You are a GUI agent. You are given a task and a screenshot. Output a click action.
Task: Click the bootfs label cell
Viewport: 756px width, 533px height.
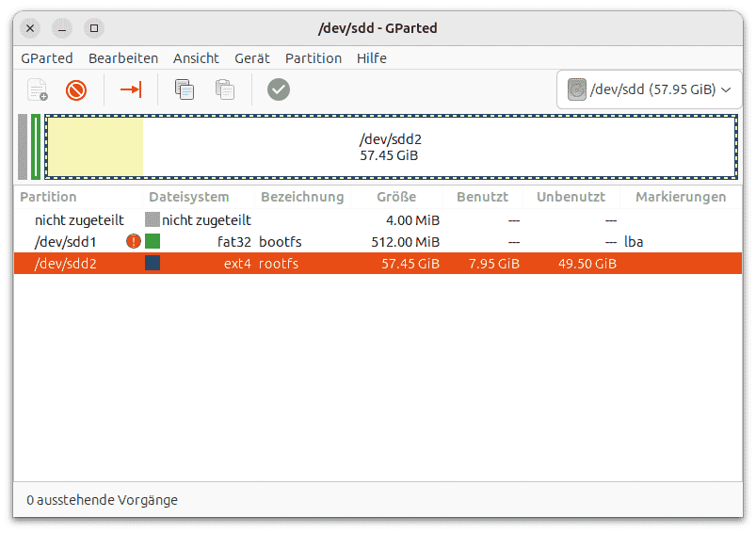coord(281,242)
